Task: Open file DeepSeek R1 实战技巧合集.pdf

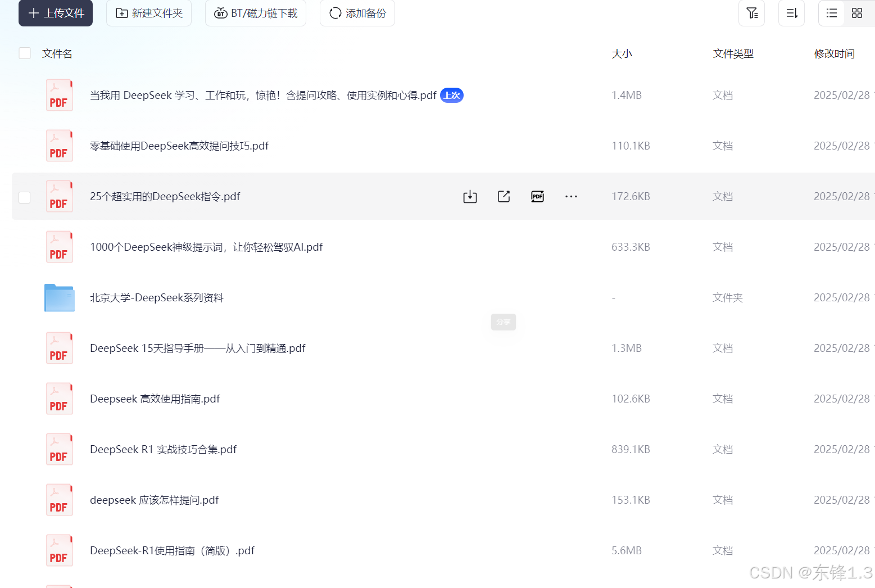Action: (x=164, y=449)
